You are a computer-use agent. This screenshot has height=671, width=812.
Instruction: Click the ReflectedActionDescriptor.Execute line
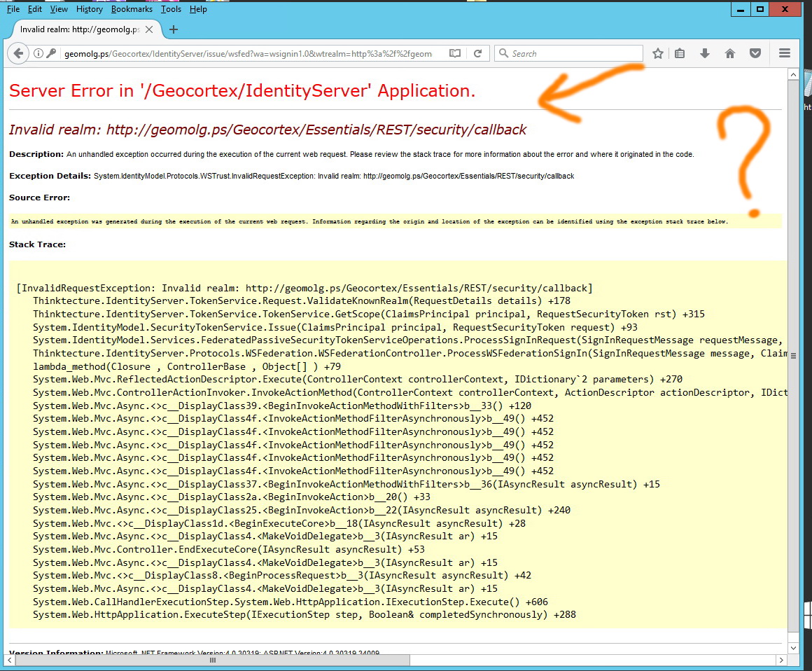[357, 380]
